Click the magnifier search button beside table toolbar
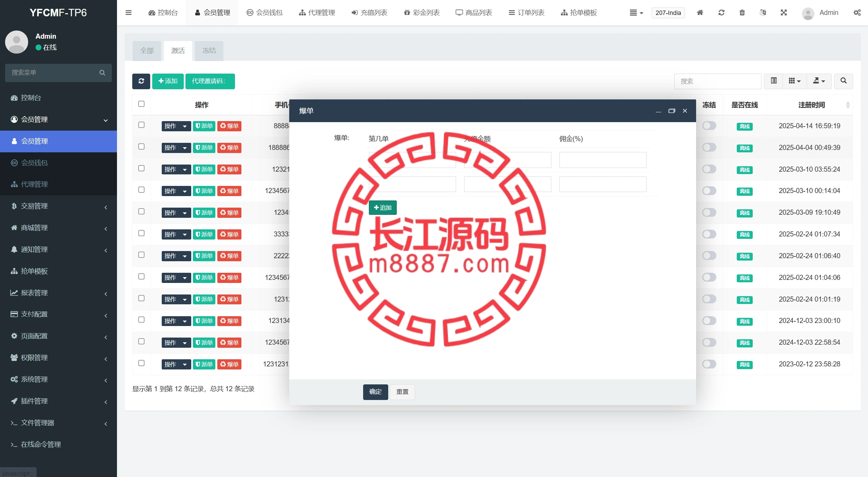The image size is (868, 477). click(843, 81)
